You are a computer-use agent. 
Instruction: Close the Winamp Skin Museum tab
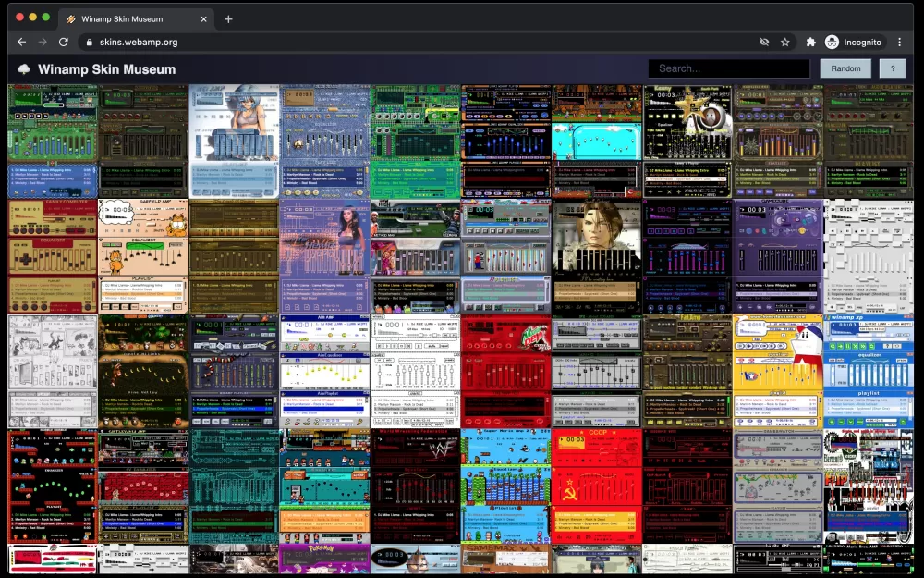(203, 18)
